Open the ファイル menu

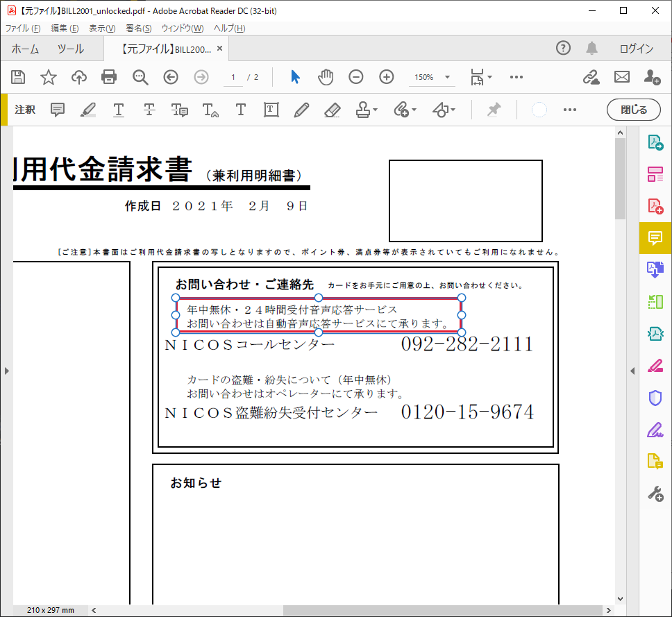(x=23, y=28)
